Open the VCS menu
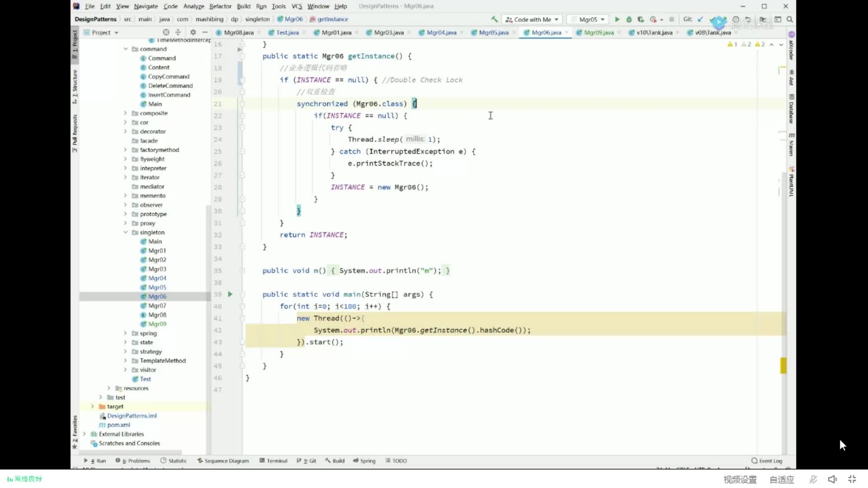Image resolution: width=868 pixels, height=488 pixels. click(x=297, y=6)
